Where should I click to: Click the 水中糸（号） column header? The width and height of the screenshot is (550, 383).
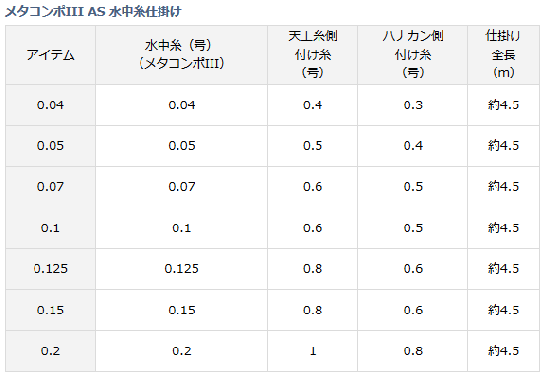pos(181,55)
